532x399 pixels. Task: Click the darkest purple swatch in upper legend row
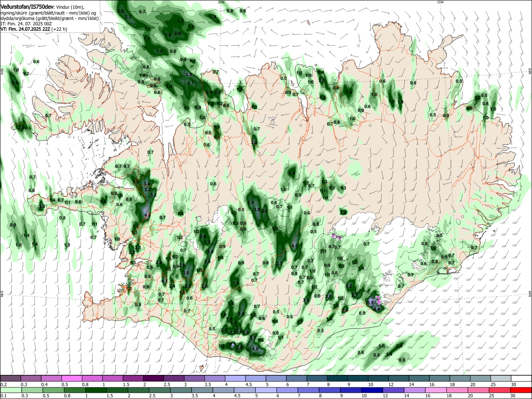click(x=153, y=378)
